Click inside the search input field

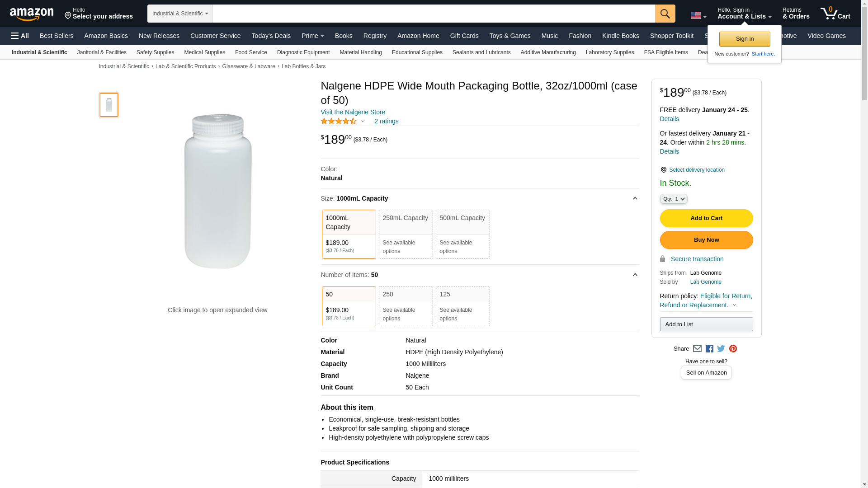pos(433,14)
